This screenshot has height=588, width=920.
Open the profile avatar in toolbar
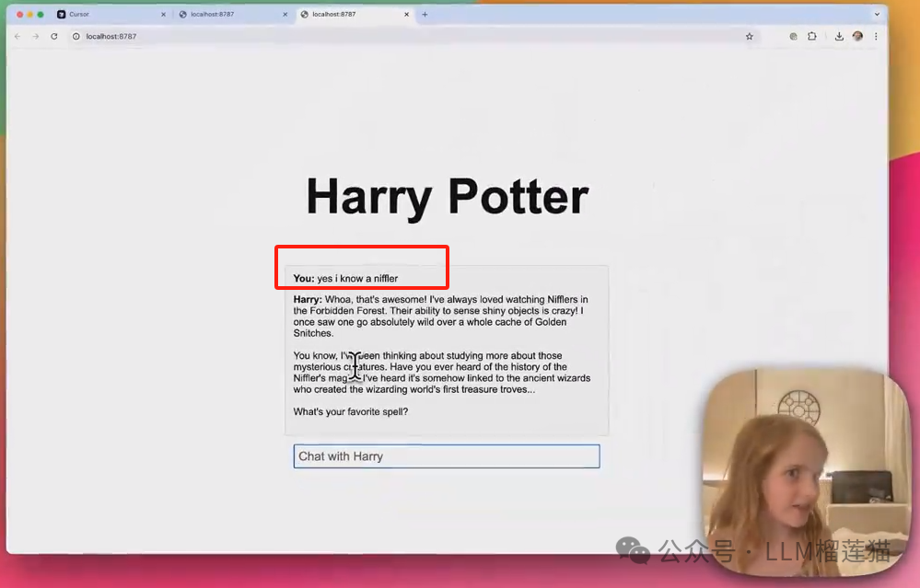tap(857, 37)
